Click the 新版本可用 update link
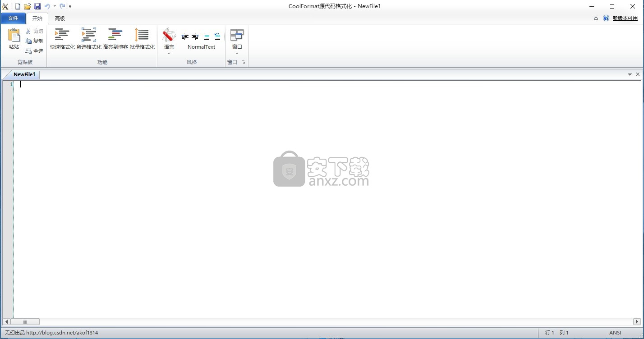 [625, 18]
